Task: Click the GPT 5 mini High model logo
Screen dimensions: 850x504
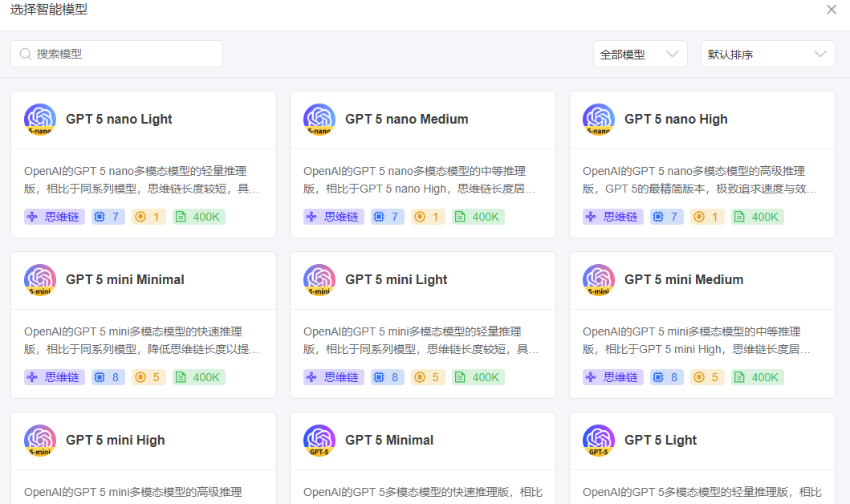Action: point(40,440)
